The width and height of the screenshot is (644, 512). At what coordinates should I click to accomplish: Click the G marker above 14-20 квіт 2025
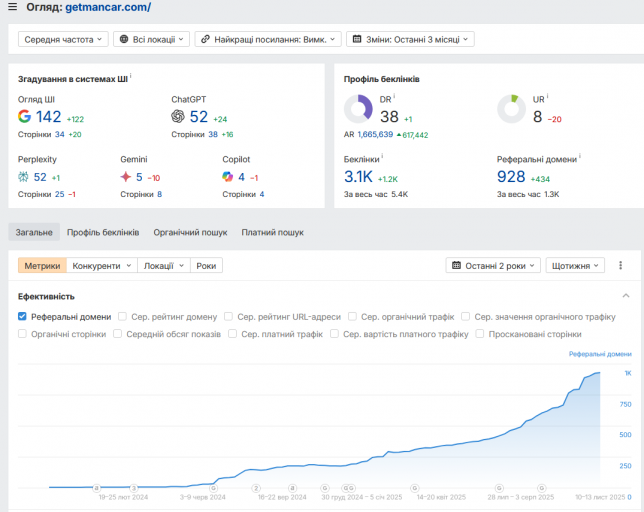[414, 488]
